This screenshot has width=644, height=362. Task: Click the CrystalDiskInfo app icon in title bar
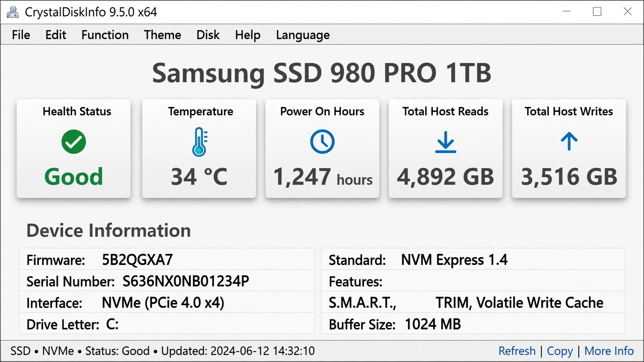[13, 12]
